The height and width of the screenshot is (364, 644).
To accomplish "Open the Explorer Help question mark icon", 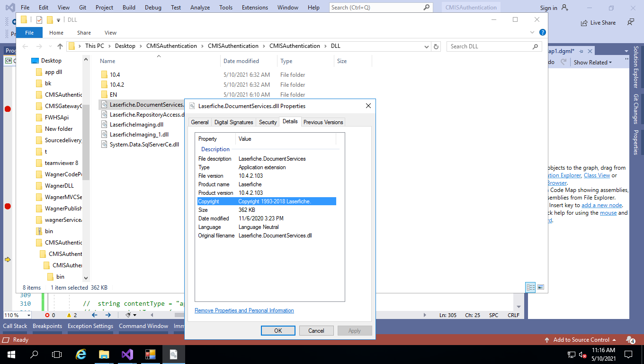I will coord(543,33).
